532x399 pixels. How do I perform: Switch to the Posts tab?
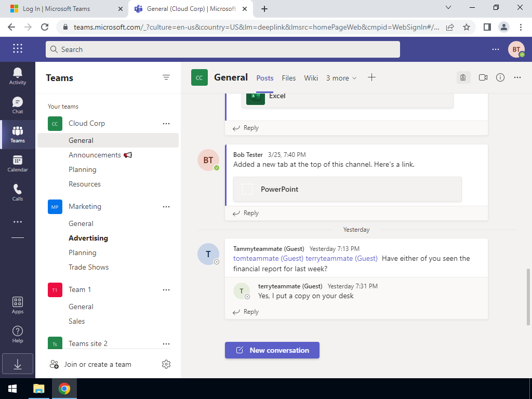[264, 78]
